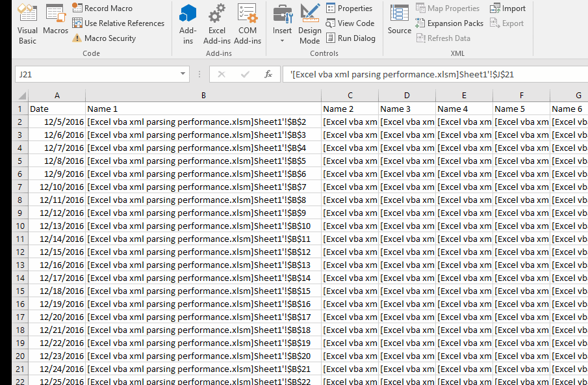Open the Add-ins dialog

[x=188, y=24]
